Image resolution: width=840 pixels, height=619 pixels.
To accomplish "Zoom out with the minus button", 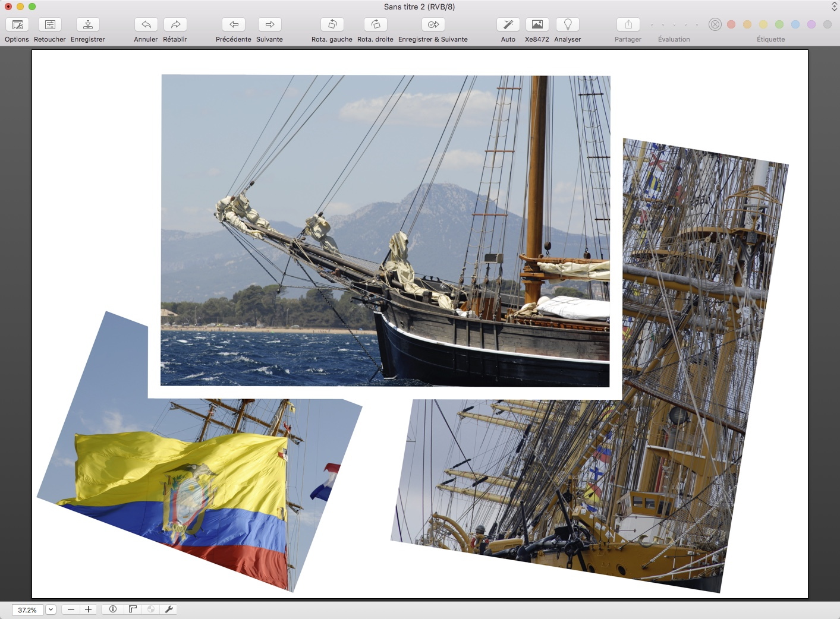I will (x=71, y=609).
